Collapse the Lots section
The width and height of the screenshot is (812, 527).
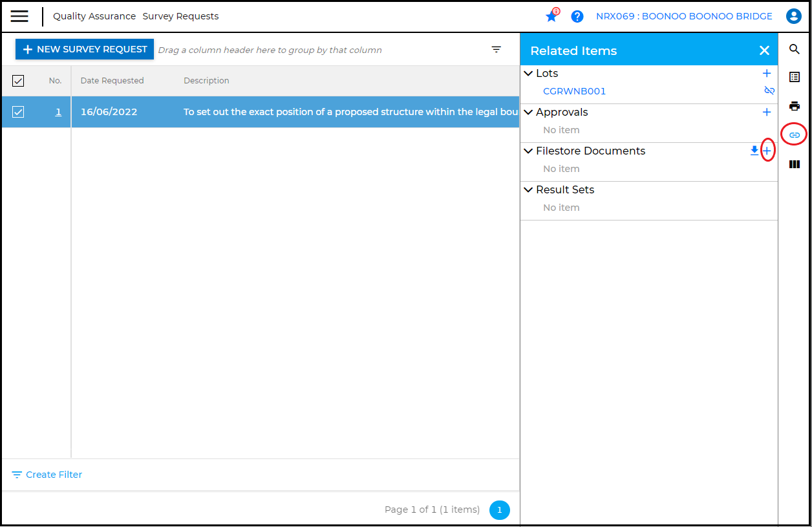pos(529,74)
